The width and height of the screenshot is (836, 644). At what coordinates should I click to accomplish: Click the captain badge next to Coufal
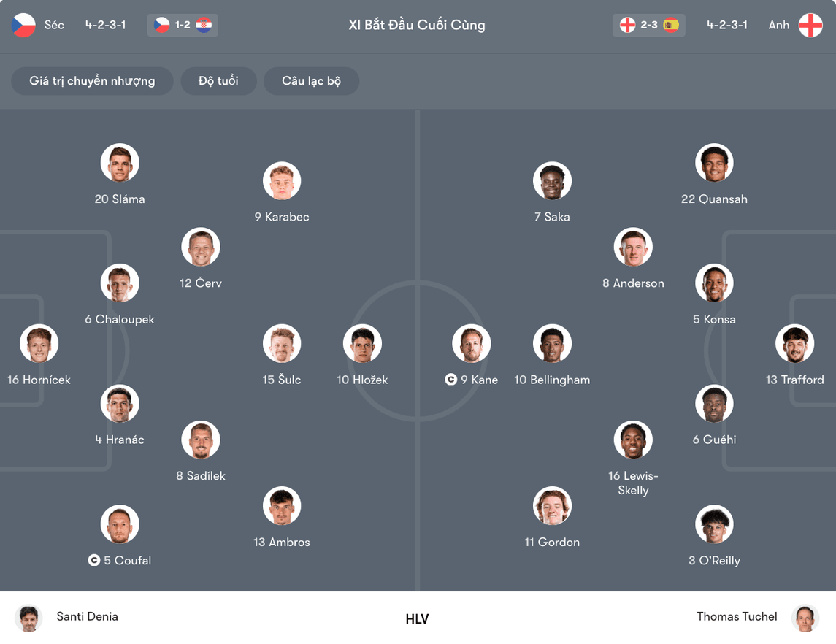[x=94, y=560]
